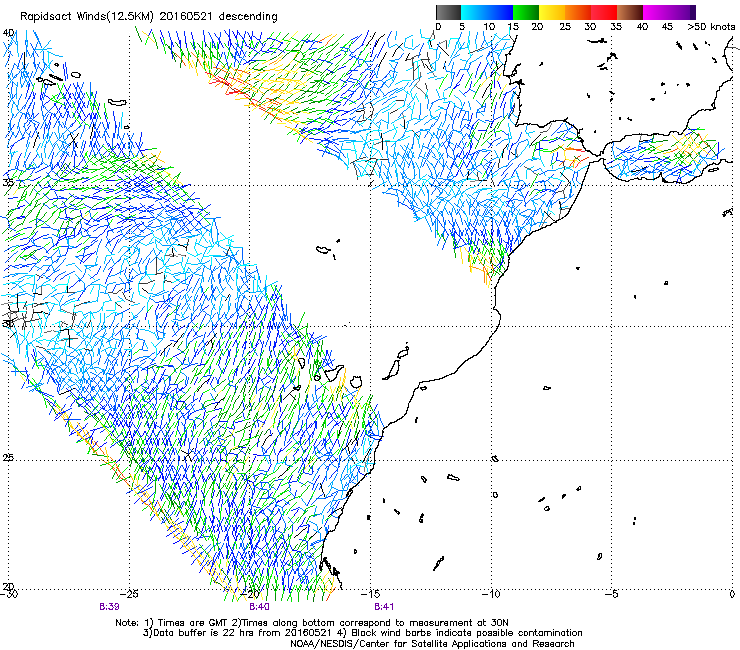Click the "10" label under the color legend
This screenshot has height=650, width=740.
pyautogui.click(x=489, y=27)
